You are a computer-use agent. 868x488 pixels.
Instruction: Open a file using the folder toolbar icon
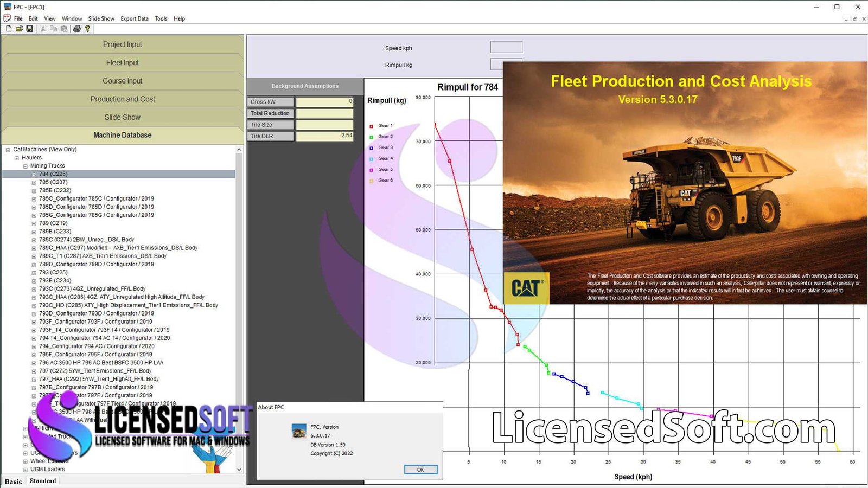[x=19, y=29]
